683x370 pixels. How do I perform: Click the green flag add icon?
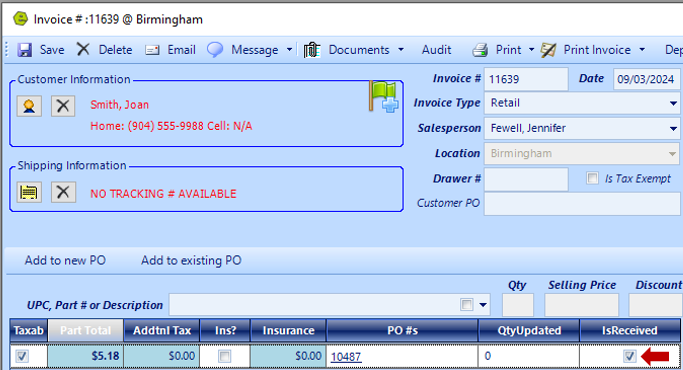383,97
